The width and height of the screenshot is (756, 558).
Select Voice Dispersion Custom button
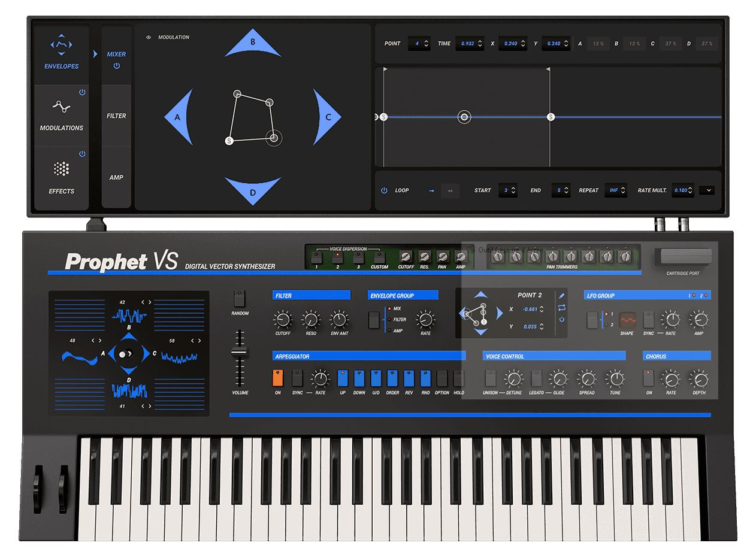379,257
